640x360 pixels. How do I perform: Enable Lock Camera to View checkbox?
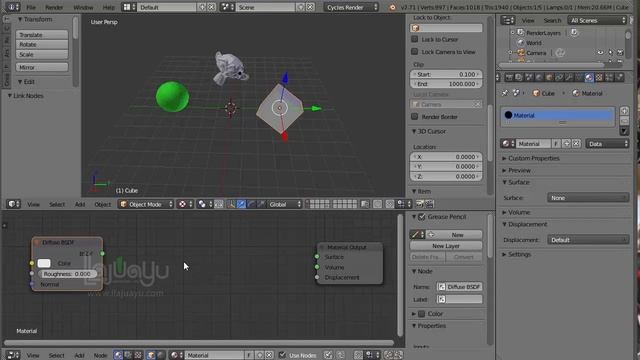point(415,52)
